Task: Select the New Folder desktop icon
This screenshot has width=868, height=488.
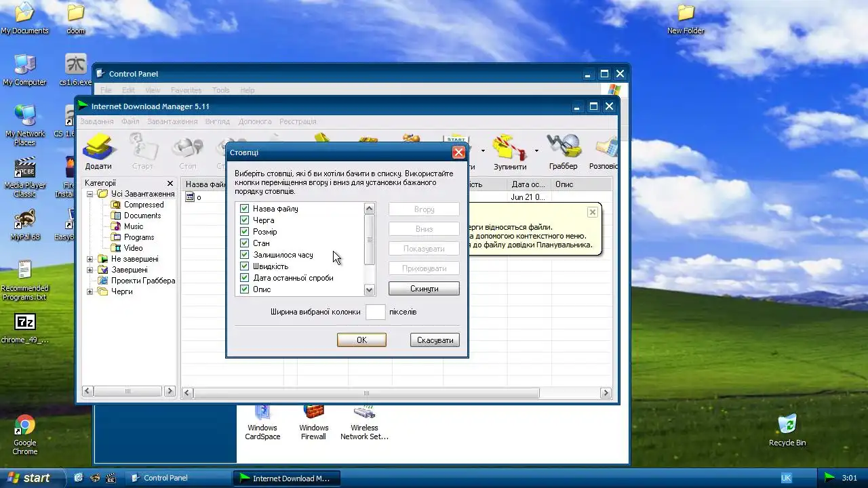Action: [686, 18]
